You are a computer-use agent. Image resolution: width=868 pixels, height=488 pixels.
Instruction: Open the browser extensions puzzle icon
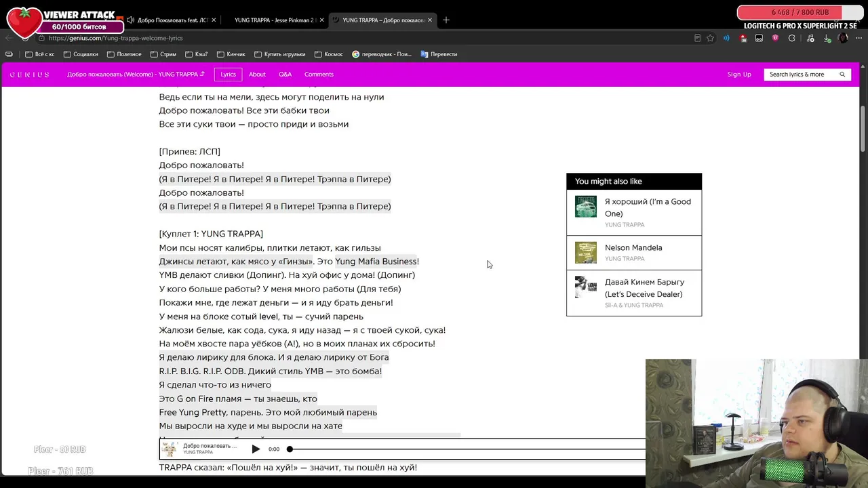coord(791,38)
